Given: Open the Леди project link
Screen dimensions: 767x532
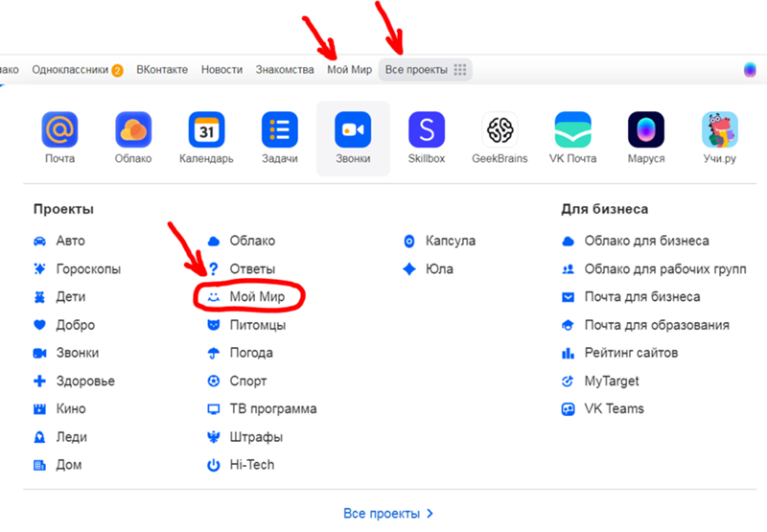Looking at the screenshot, I should 71,437.
